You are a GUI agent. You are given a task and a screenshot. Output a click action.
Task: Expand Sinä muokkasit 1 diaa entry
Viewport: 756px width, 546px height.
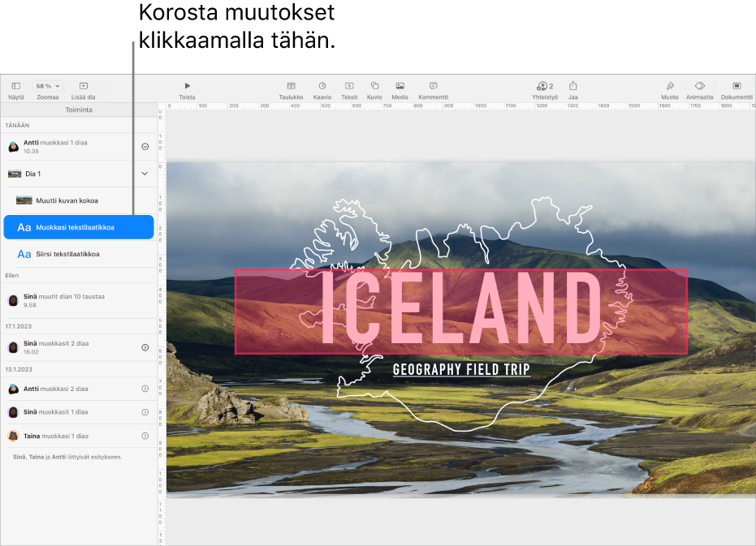145,412
